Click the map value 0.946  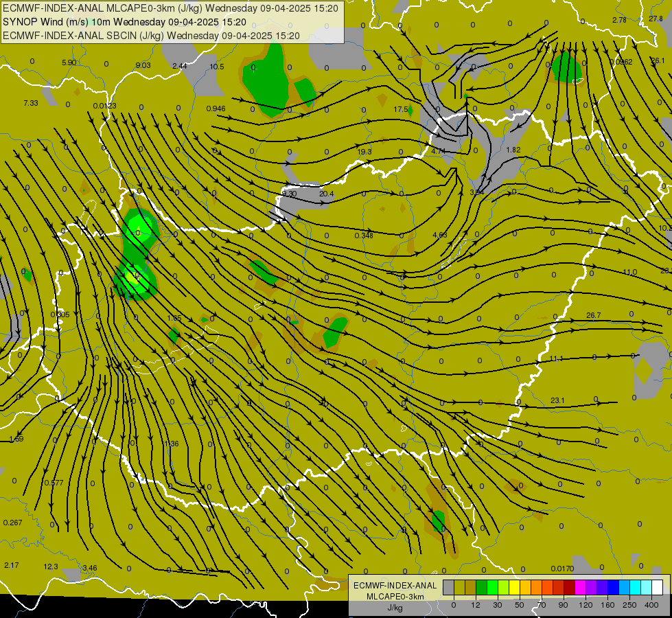pyautogui.click(x=216, y=108)
